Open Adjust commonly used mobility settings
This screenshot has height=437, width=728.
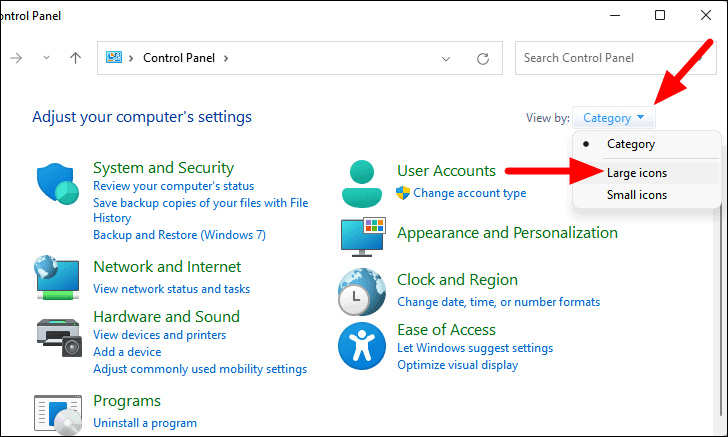200,369
